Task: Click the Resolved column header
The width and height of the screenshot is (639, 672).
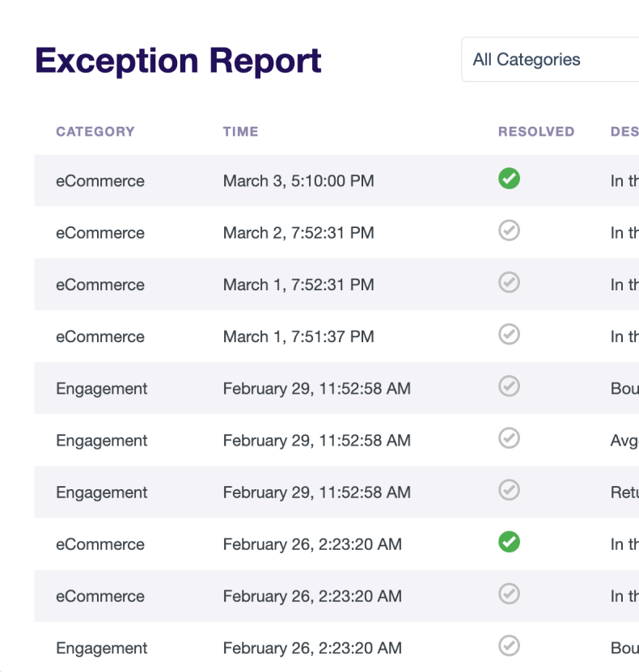Action: [535, 132]
